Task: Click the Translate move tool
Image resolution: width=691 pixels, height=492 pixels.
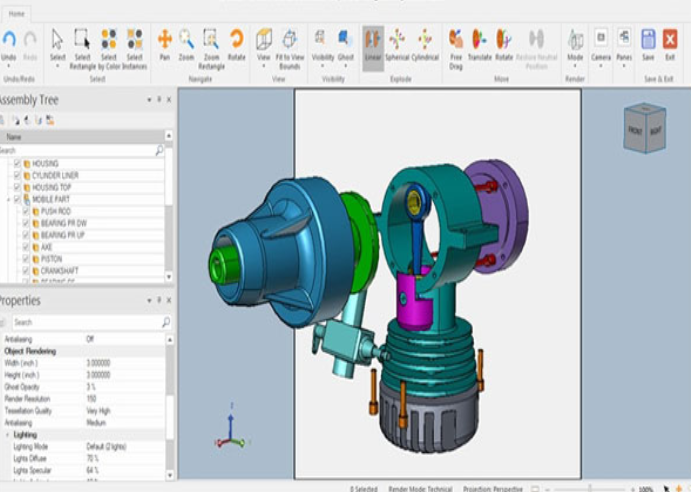Action: (x=480, y=42)
